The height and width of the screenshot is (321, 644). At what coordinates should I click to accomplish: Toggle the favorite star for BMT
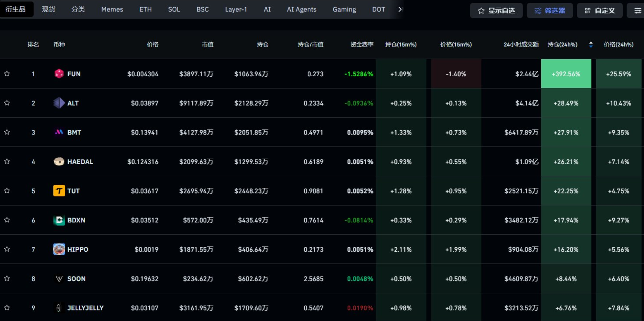(7, 132)
